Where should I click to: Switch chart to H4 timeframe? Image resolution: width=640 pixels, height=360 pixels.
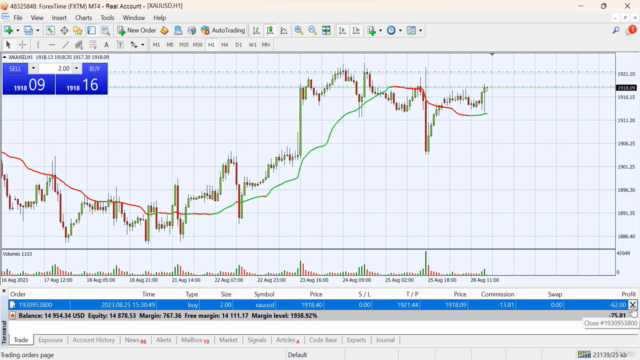[x=224, y=44]
